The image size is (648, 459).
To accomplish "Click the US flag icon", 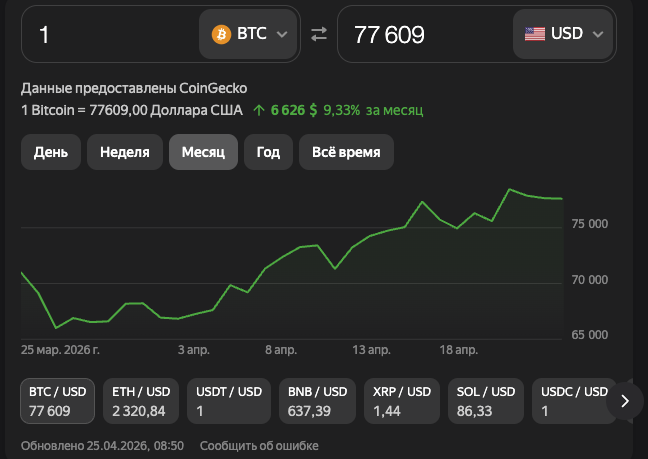I will [x=535, y=34].
